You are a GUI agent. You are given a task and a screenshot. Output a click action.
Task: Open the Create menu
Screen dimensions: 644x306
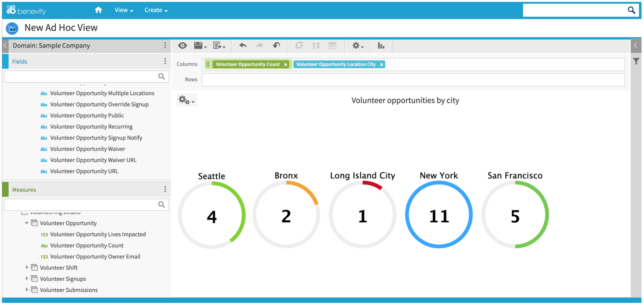(156, 10)
